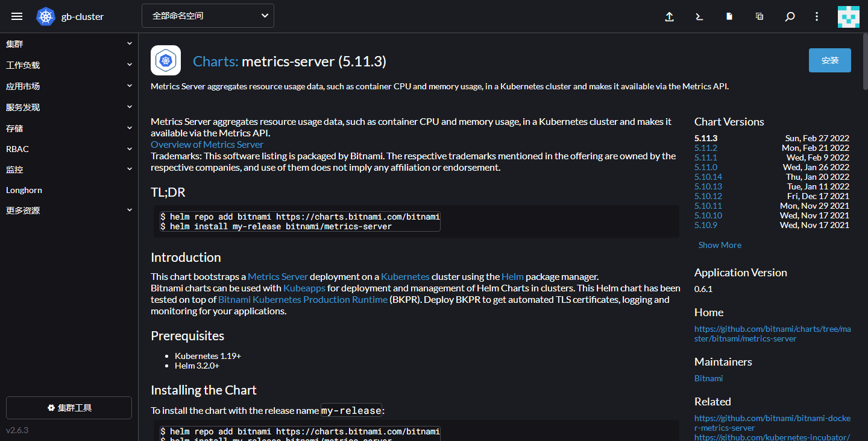Expand the 工作负载 sidebar group

(x=69, y=65)
